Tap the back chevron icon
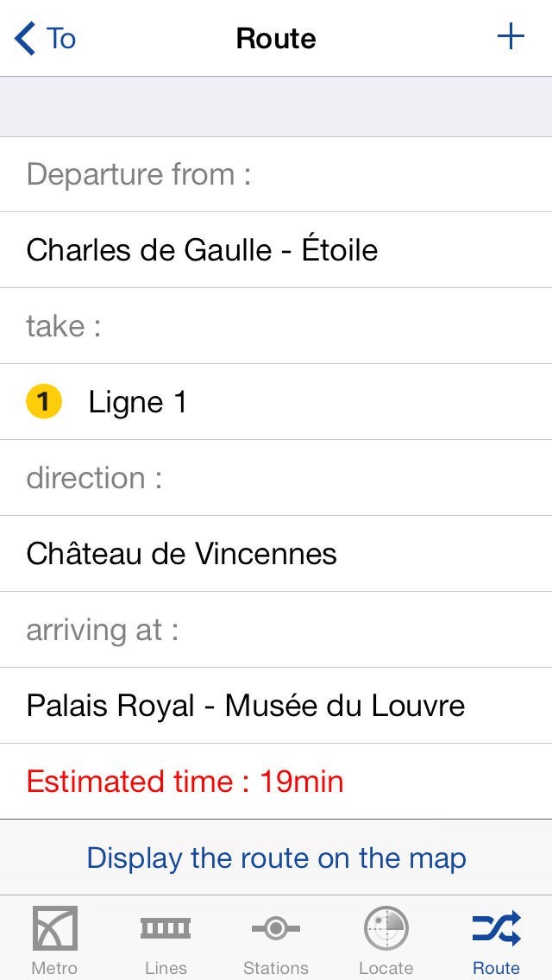Image resolution: width=552 pixels, height=980 pixels. tap(26, 39)
